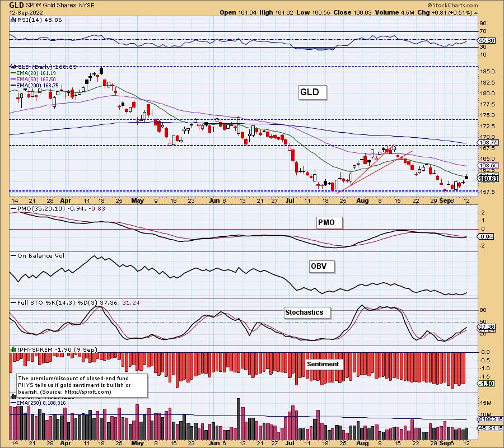The width and height of the screenshot is (504, 448).
Task: Click the 185.0 price axis label
Action: pos(487,72)
